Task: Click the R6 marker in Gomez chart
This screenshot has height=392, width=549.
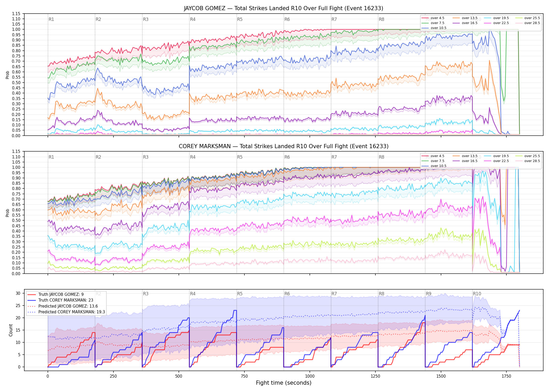Action: [x=287, y=19]
